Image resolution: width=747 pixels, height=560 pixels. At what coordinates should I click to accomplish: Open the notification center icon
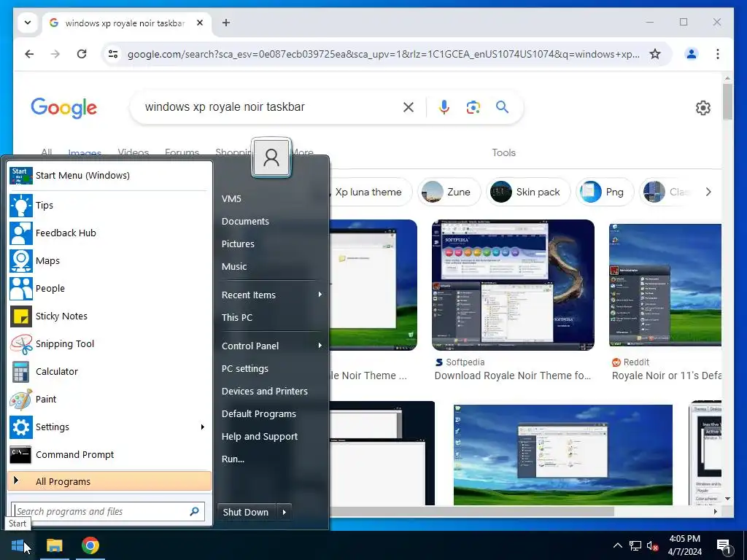click(x=724, y=545)
